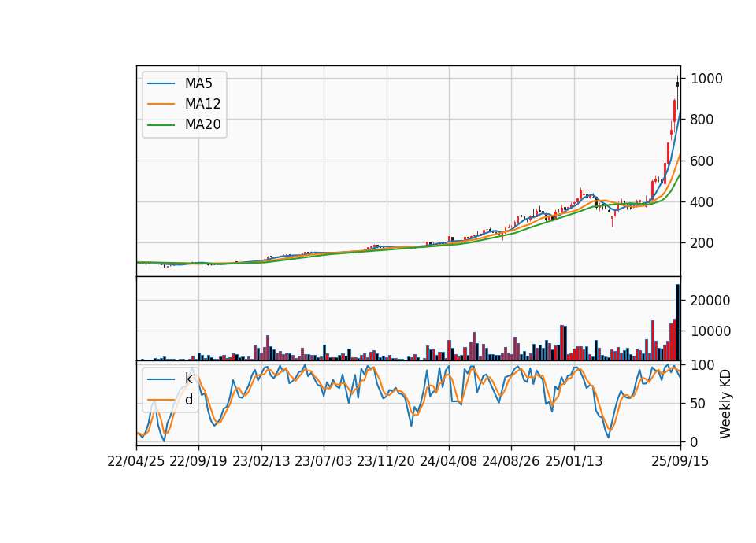
Task: Select the 23/02/13 date axis label
Action: pyautogui.click(x=261, y=461)
